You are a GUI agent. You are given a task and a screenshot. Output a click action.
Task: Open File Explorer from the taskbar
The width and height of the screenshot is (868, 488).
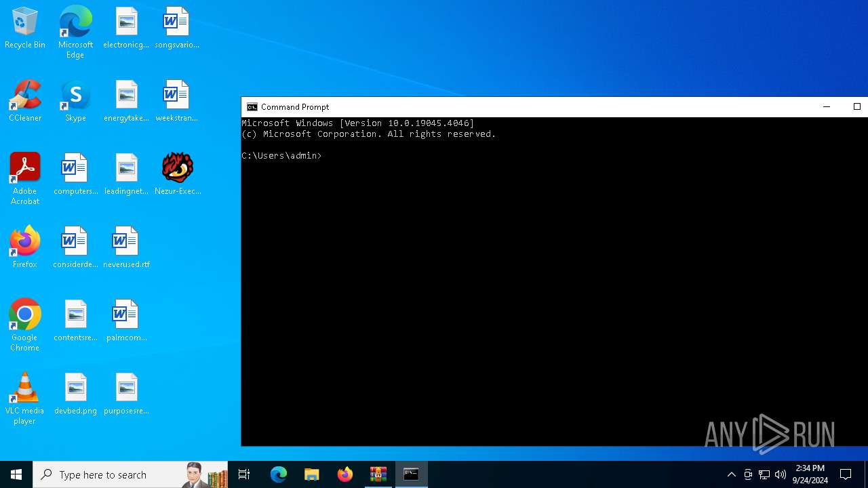(x=312, y=474)
